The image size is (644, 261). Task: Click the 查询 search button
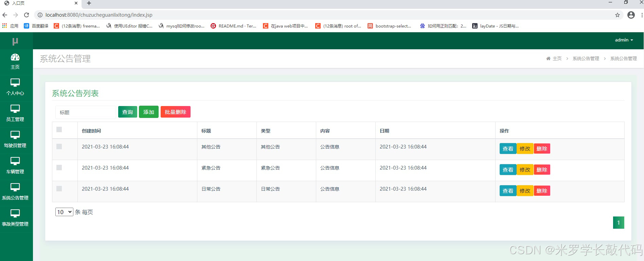click(x=128, y=112)
